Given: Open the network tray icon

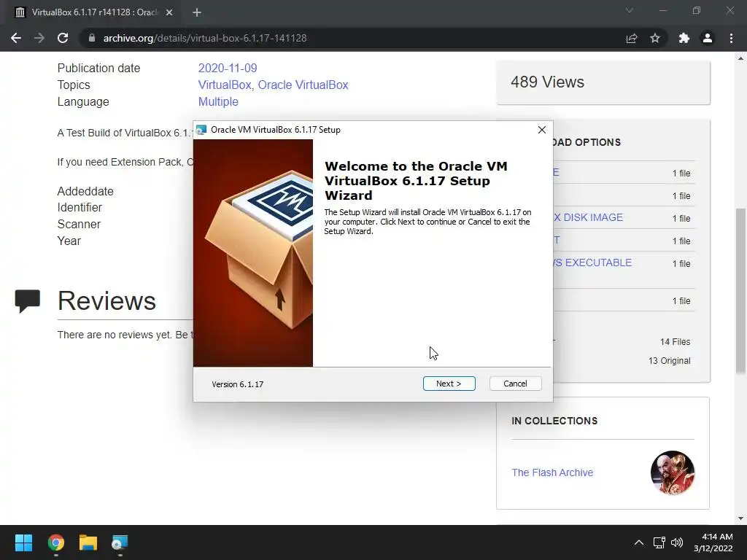Looking at the screenshot, I should pyautogui.click(x=659, y=542).
